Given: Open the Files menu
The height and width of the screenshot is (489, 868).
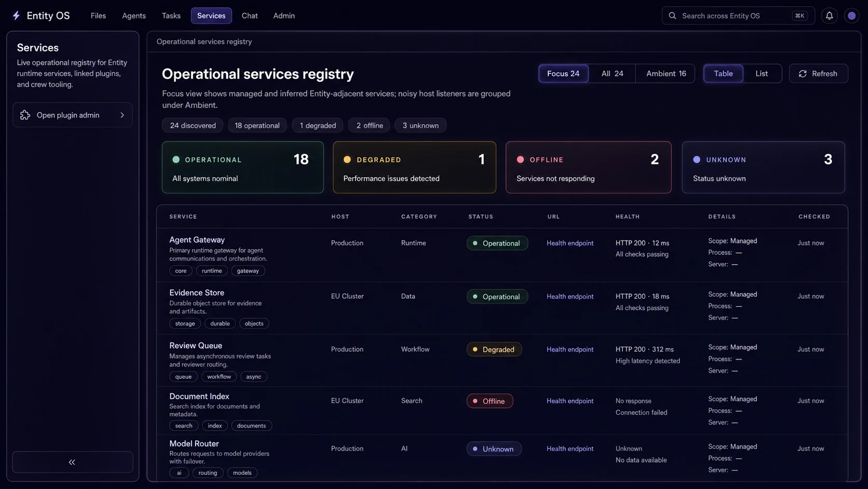Looking at the screenshot, I should click(98, 16).
